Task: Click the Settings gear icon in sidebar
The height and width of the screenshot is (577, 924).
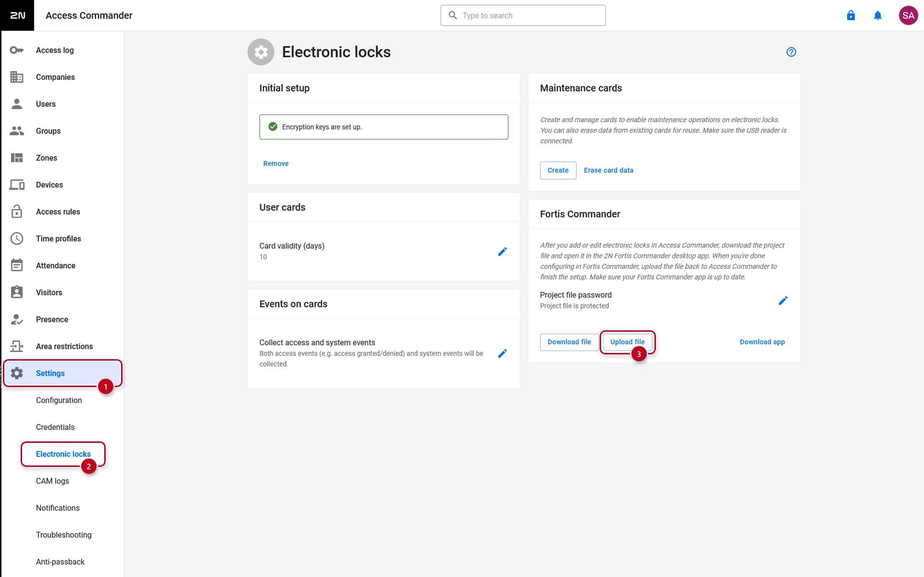Action: [17, 373]
